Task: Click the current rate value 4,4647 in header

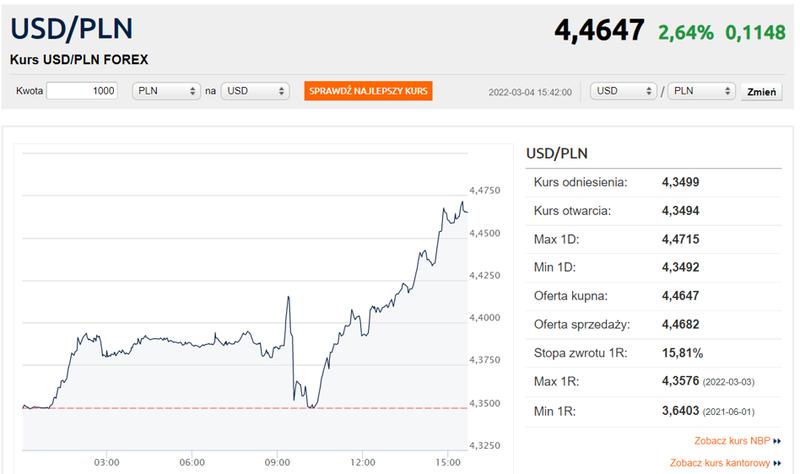Action: tap(598, 31)
